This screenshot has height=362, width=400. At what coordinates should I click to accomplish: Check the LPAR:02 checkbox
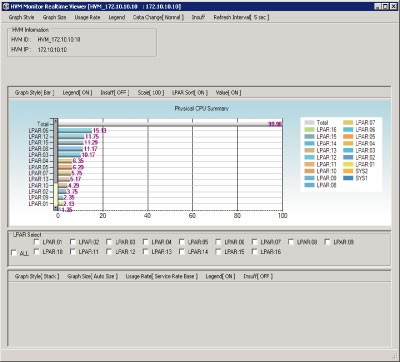(x=73, y=242)
